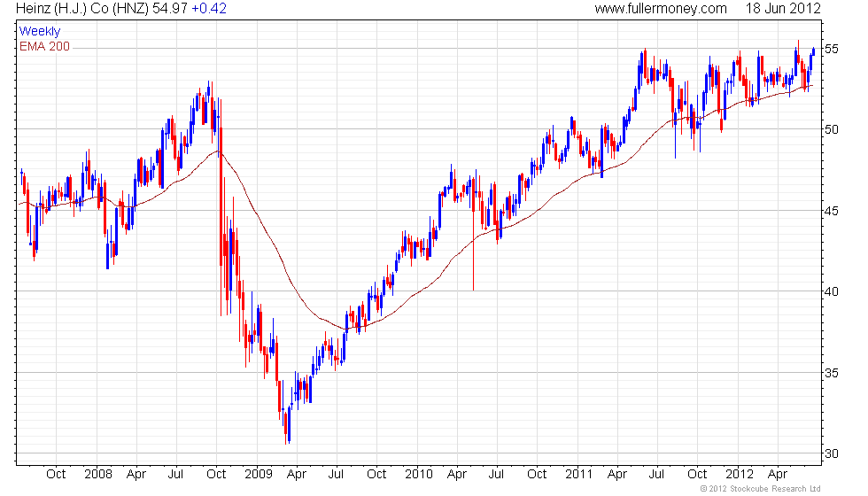Click the 55 price axis label
Viewport: 868px width, 496px height.
(x=832, y=49)
